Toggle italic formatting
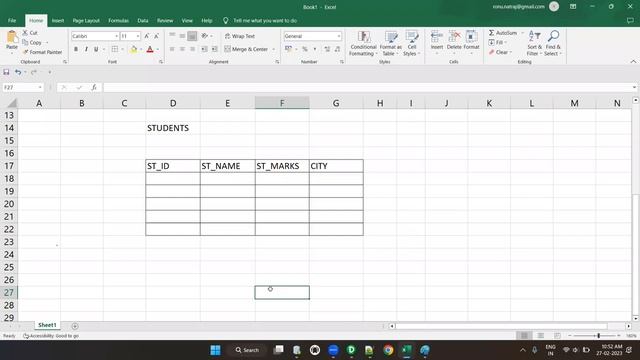 (86, 49)
